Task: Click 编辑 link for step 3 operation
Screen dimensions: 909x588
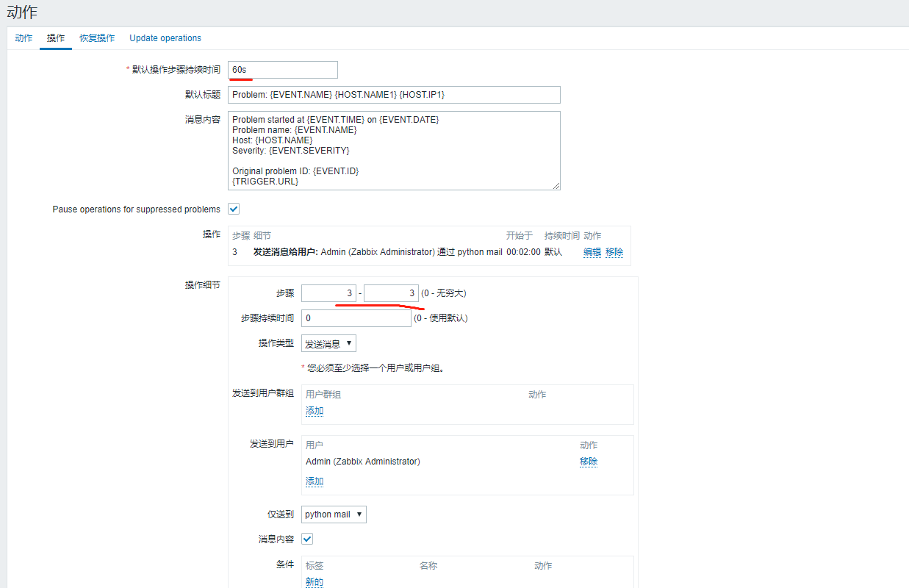Action: pyautogui.click(x=592, y=251)
